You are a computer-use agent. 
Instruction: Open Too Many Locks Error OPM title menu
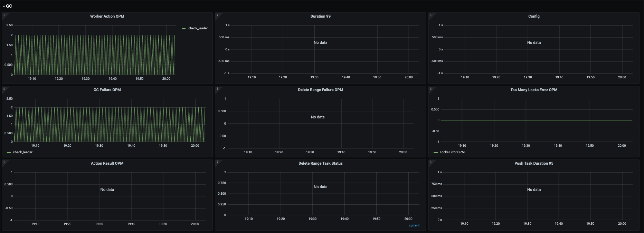534,90
